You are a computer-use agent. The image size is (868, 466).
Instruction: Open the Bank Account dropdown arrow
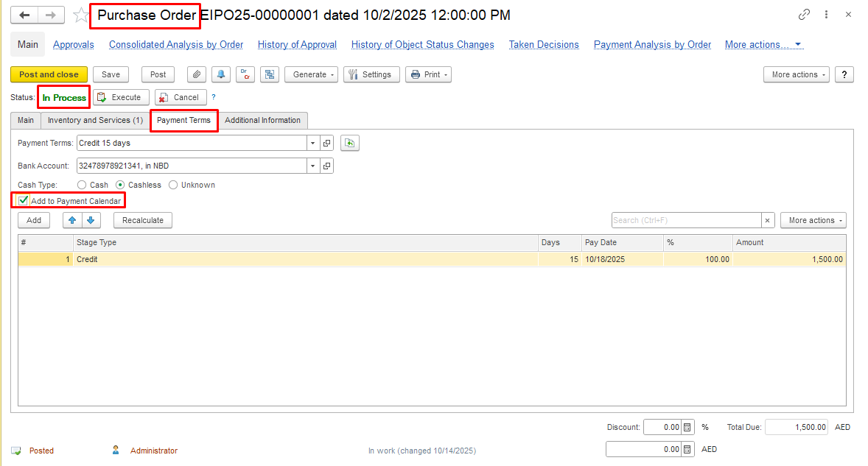(x=312, y=166)
